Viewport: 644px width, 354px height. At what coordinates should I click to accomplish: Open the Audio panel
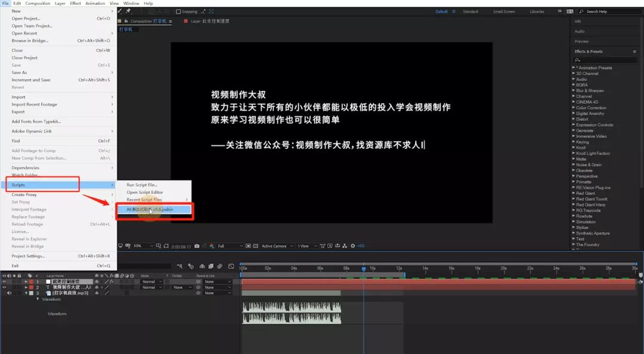pos(580,31)
